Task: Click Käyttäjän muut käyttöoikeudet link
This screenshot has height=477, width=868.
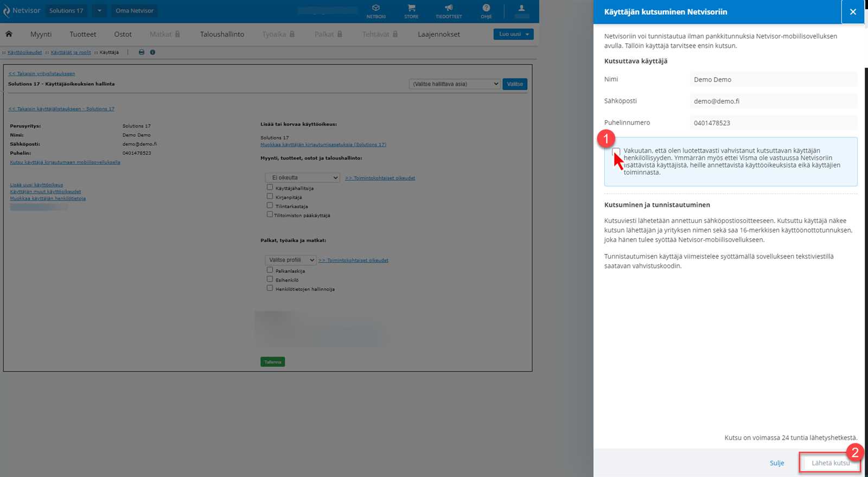Action: tap(46, 192)
